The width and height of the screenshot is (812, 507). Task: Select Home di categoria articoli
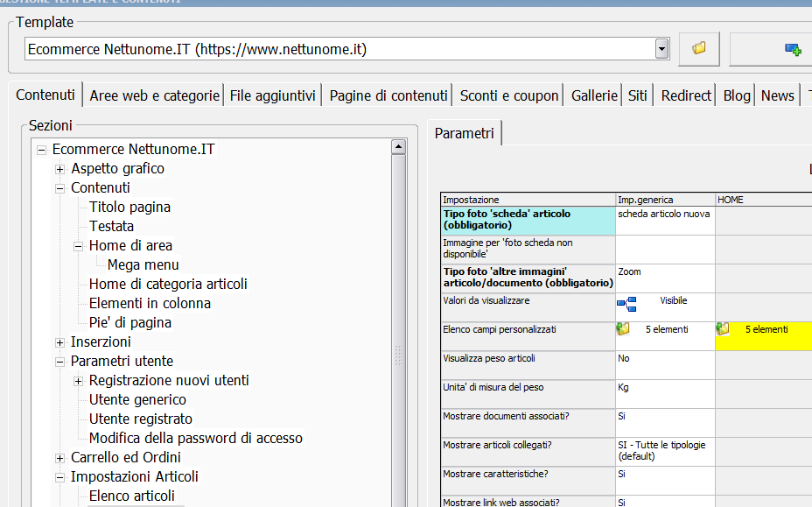pyautogui.click(x=168, y=284)
